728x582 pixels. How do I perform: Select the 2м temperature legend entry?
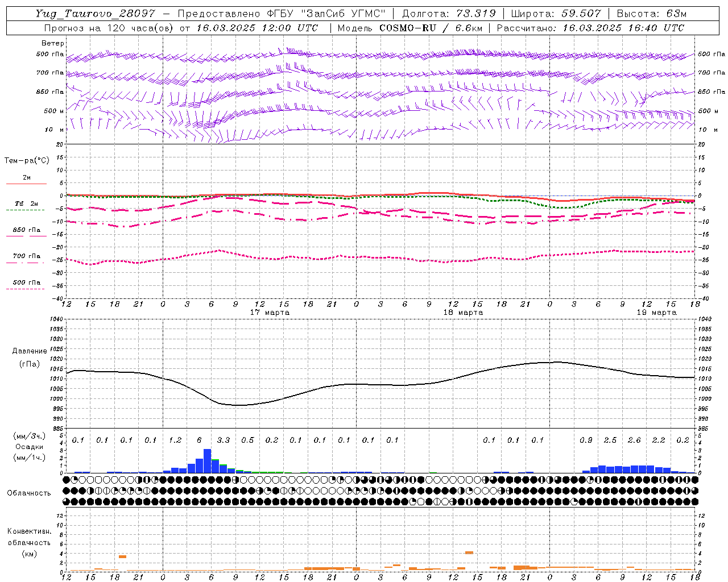pos(27,178)
